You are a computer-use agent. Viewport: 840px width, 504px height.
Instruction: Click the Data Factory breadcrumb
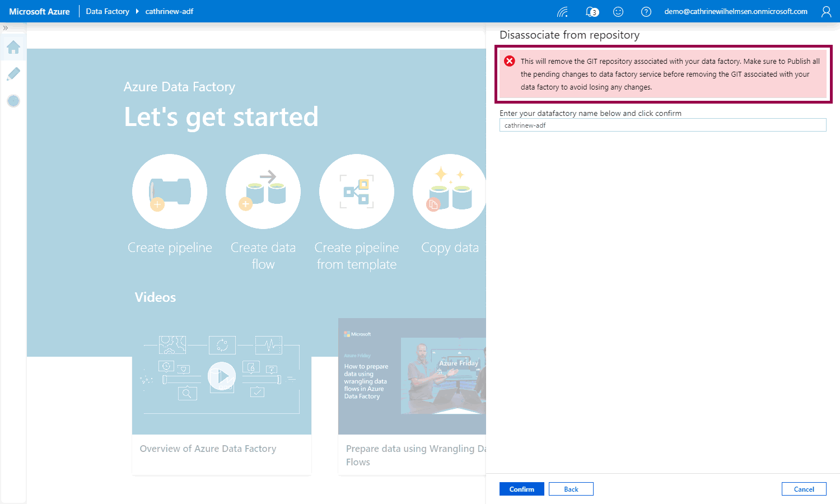click(x=108, y=11)
